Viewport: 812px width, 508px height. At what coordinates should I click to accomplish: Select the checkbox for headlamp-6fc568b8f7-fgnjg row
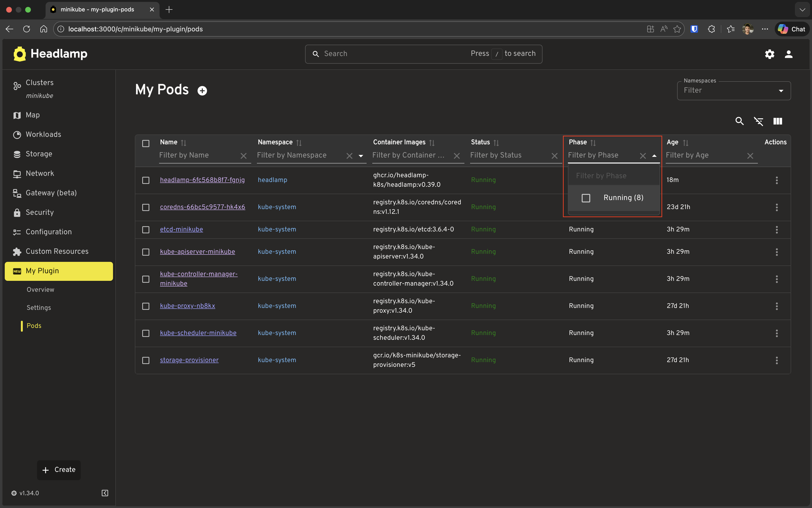click(x=146, y=180)
